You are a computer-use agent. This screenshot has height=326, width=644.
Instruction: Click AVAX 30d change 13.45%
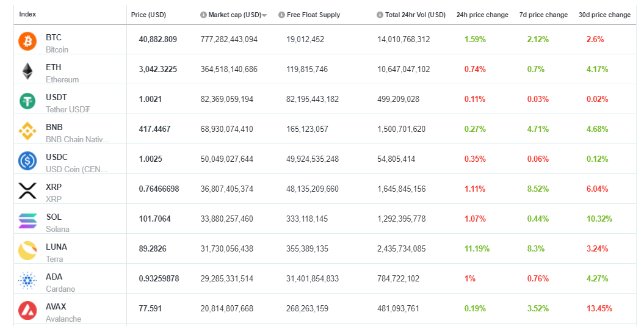pos(599,309)
